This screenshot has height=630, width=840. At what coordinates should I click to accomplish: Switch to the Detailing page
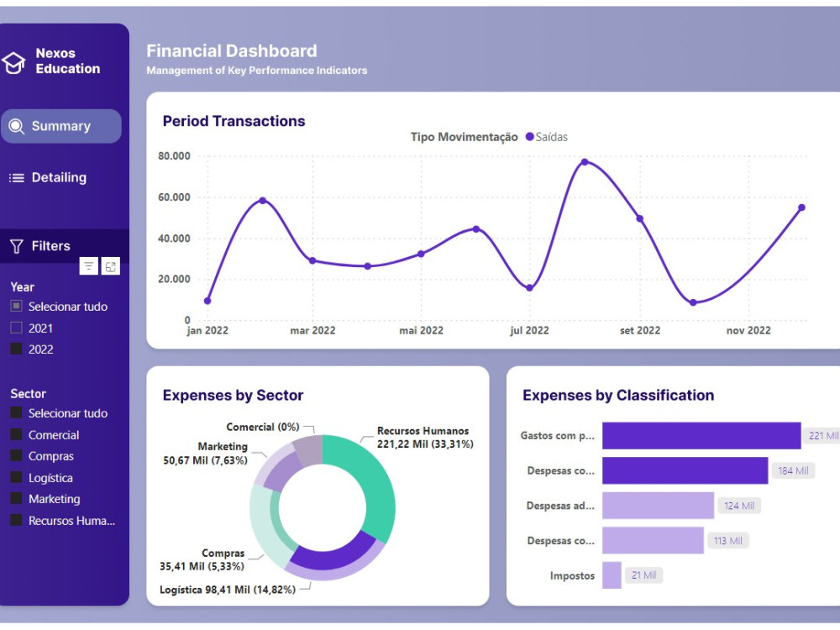pyautogui.click(x=60, y=177)
